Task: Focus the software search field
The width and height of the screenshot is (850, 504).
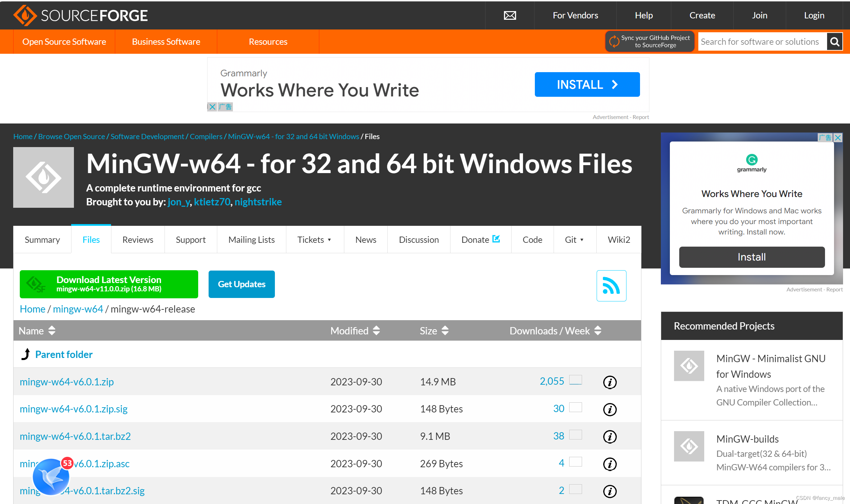Action: [x=763, y=42]
